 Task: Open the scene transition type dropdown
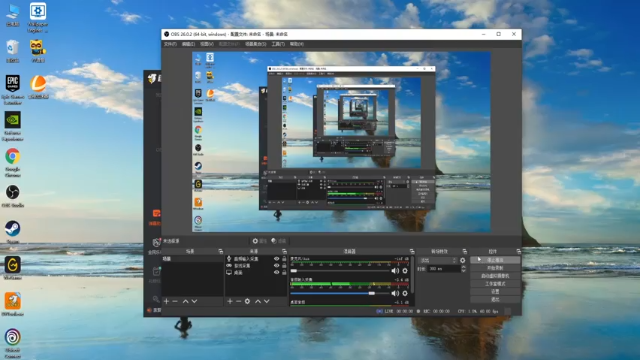[x=438, y=260]
